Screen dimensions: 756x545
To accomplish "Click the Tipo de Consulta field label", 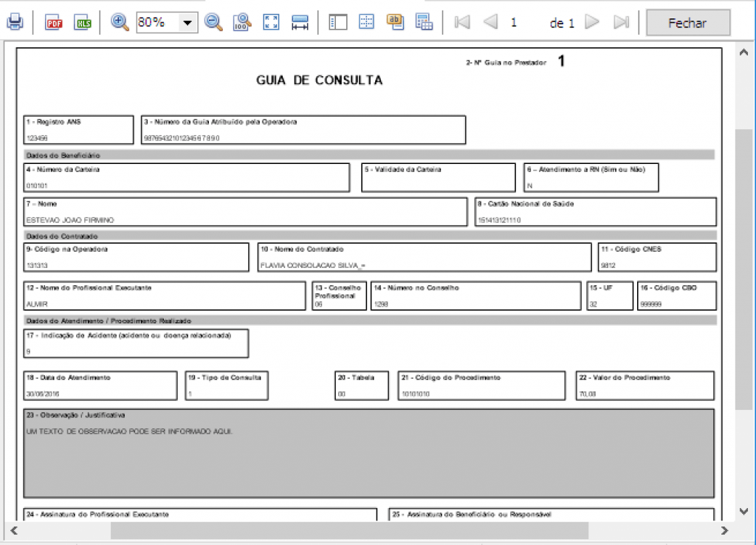I will click(x=224, y=377).
